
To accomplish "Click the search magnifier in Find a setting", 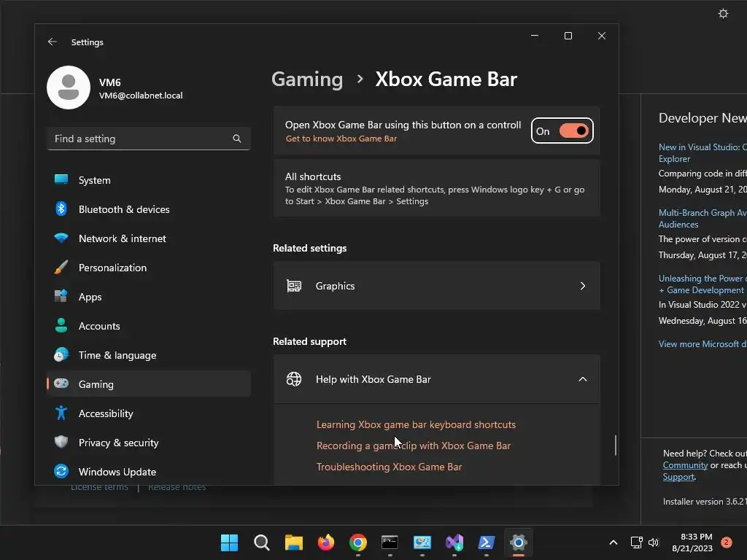I will coord(237,139).
